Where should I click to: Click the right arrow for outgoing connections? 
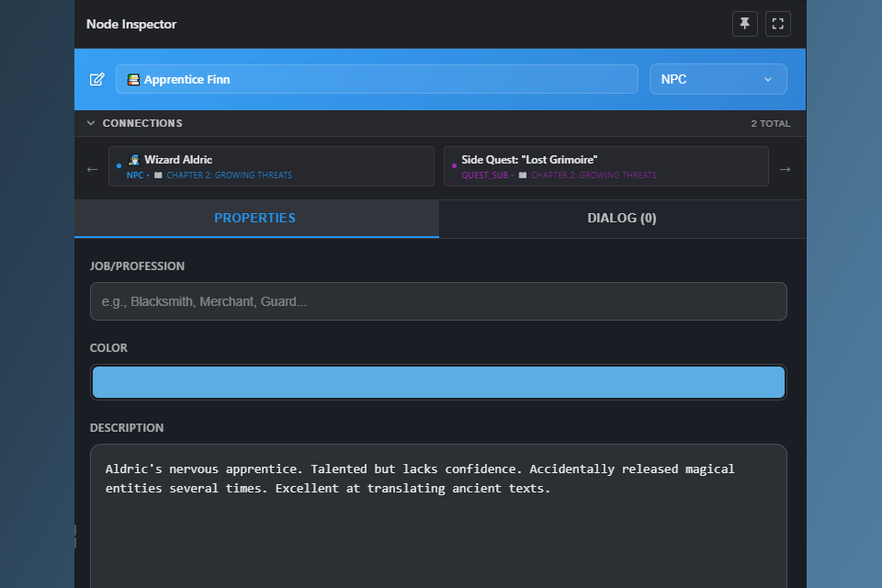785,169
